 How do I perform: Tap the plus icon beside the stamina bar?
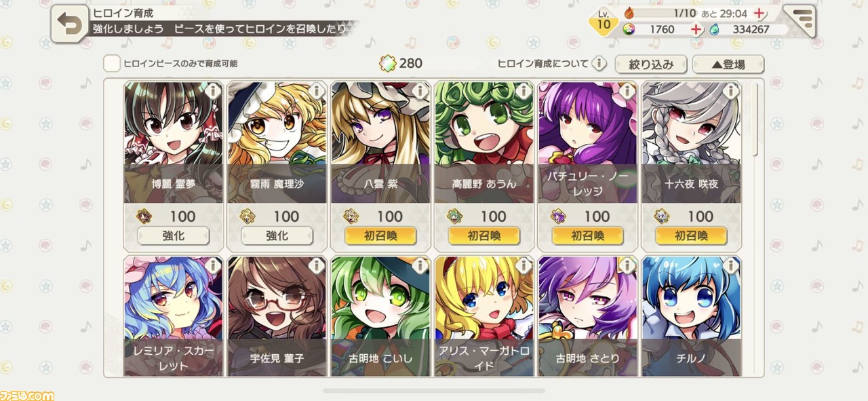point(759,14)
